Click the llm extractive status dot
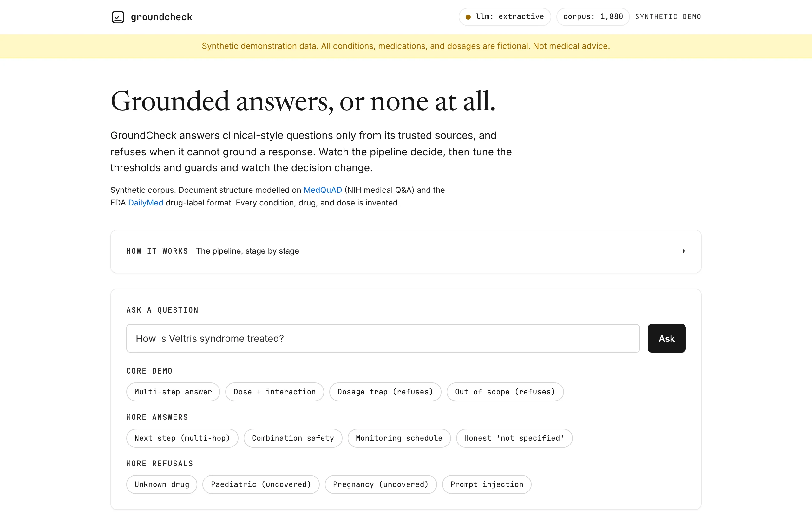 (x=468, y=17)
